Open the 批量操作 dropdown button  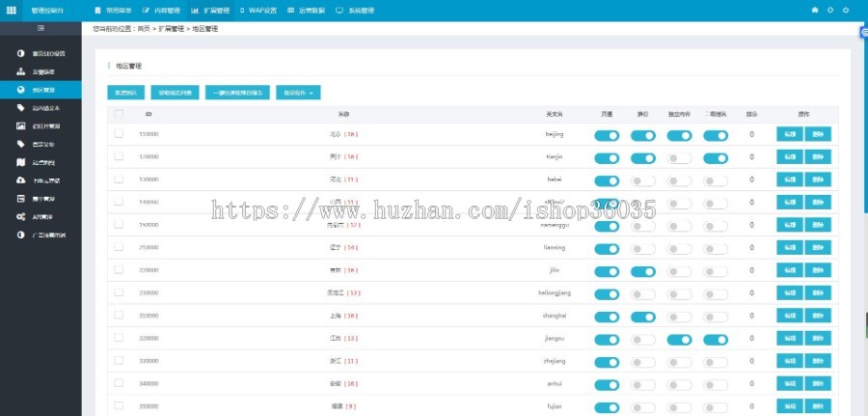(x=298, y=93)
